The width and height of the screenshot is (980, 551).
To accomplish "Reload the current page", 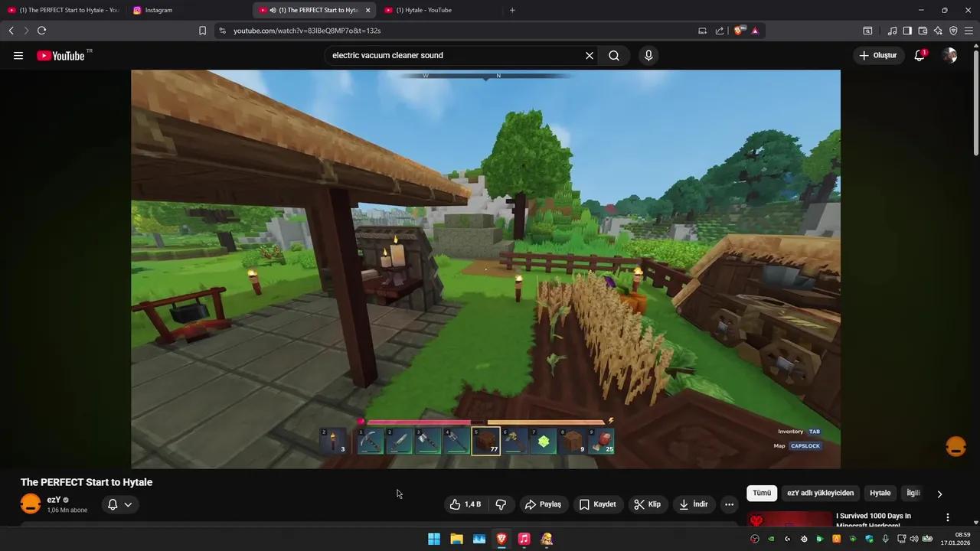I will point(41,31).
